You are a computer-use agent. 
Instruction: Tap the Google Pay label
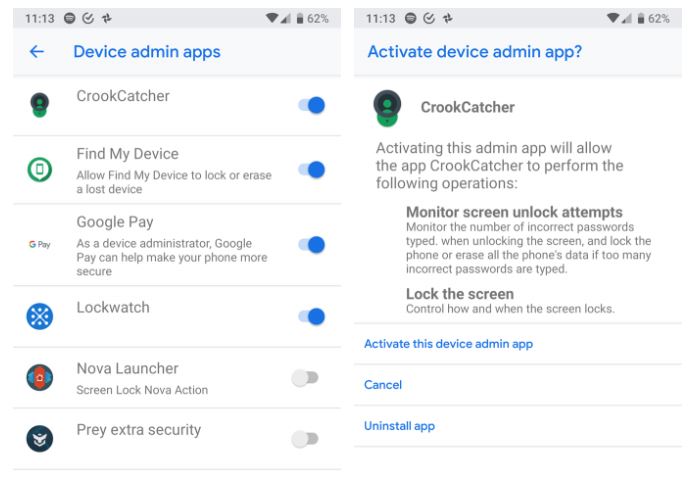[115, 222]
